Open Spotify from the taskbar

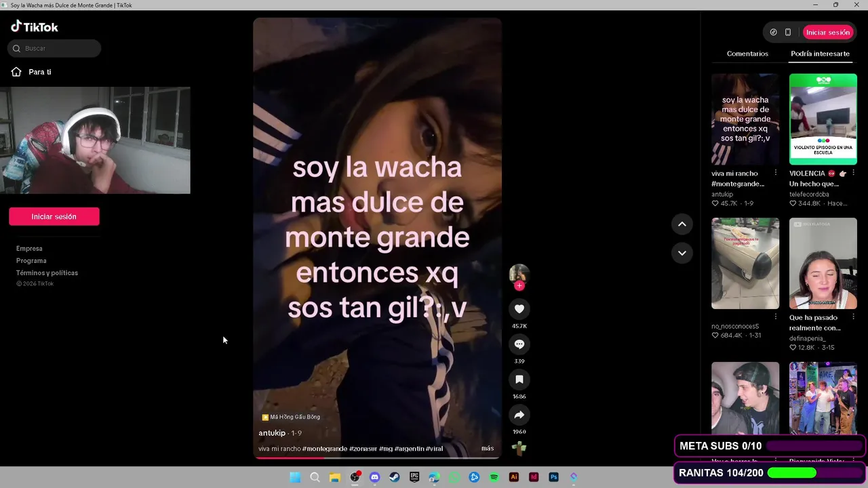coord(494,477)
